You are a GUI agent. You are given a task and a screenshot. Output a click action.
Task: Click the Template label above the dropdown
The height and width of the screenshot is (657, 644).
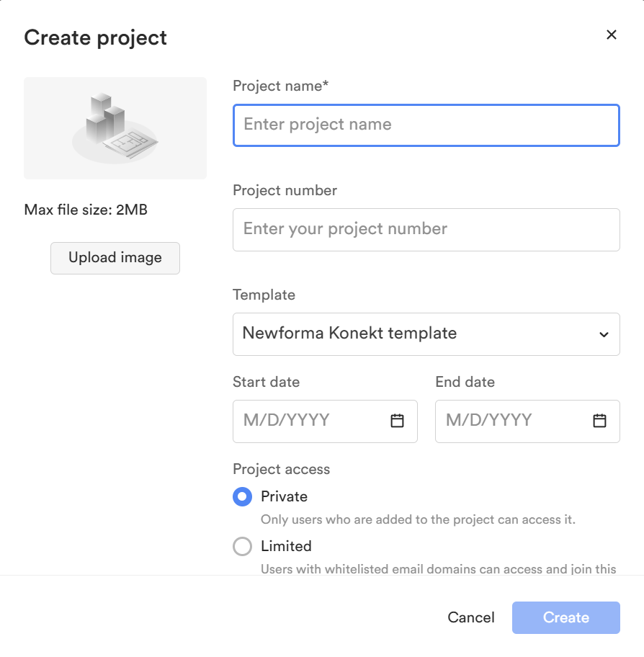pyautogui.click(x=264, y=295)
